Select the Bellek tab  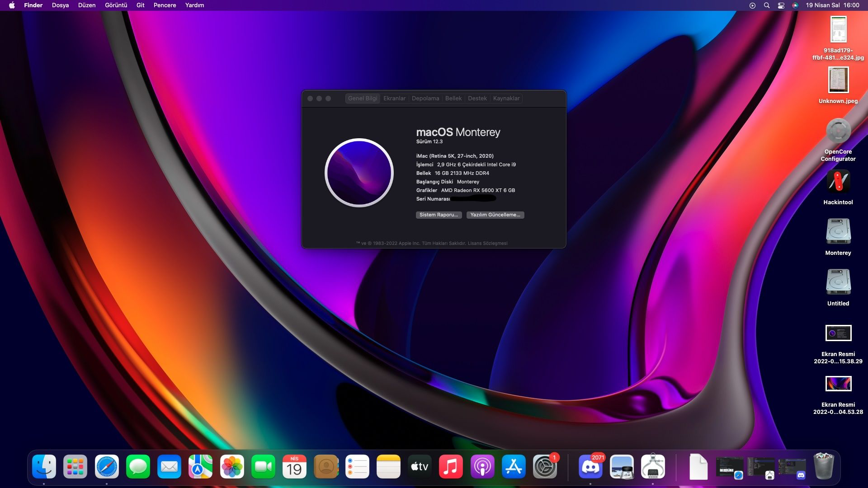pos(453,99)
